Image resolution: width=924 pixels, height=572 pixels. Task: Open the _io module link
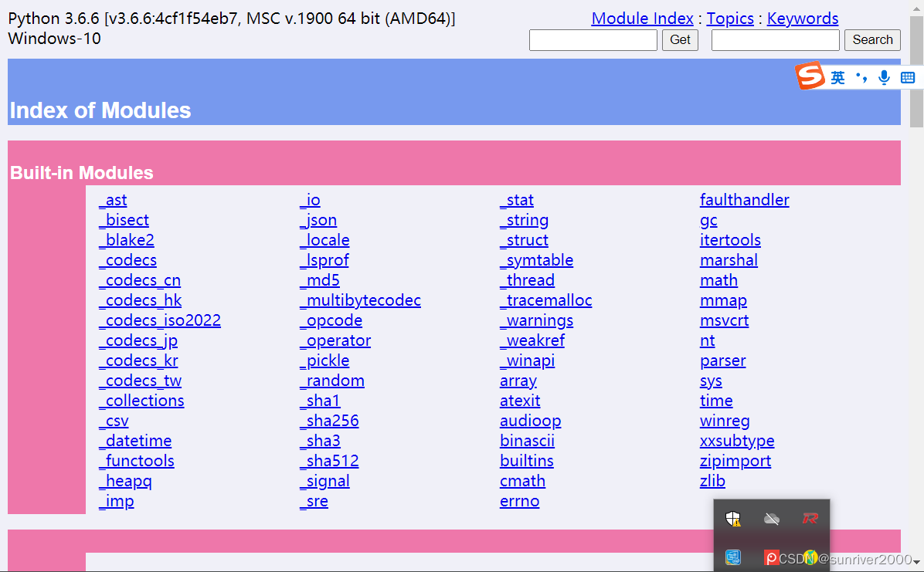(x=310, y=200)
